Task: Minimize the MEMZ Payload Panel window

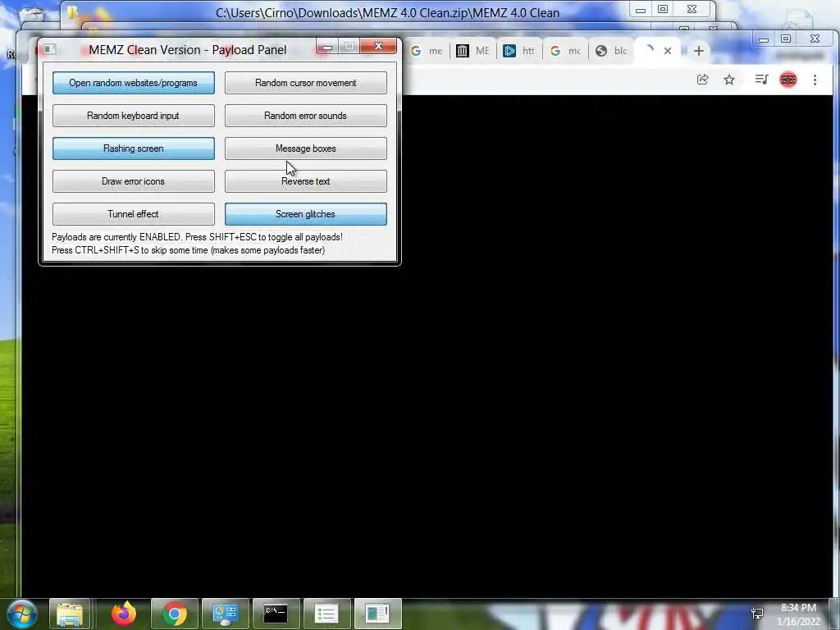Action: click(326, 47)
